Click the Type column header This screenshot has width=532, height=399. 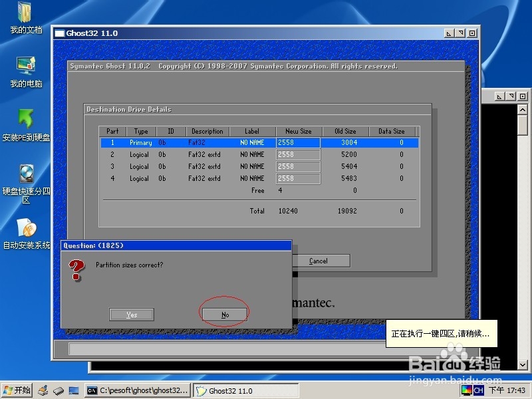pos(141,131)
